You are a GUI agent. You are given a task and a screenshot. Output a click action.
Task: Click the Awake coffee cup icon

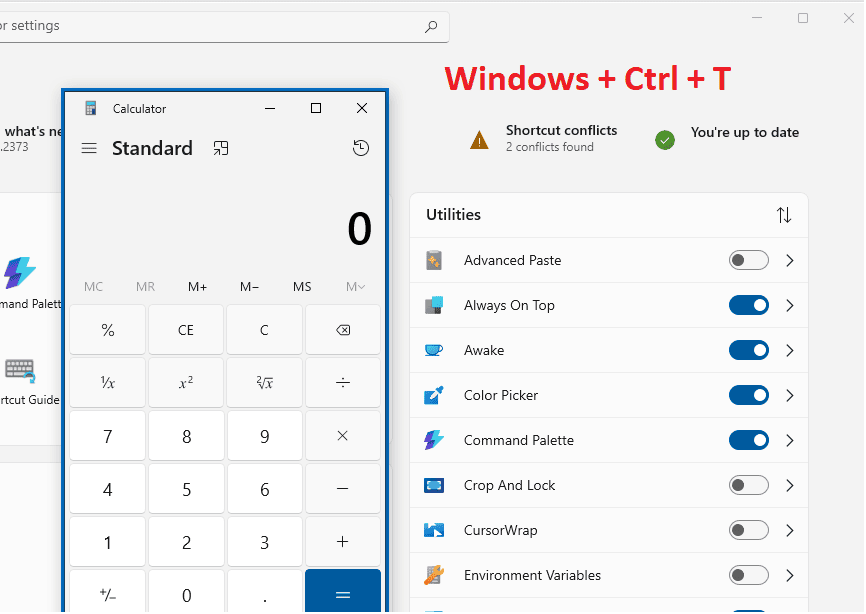click(x=434, y=350)
